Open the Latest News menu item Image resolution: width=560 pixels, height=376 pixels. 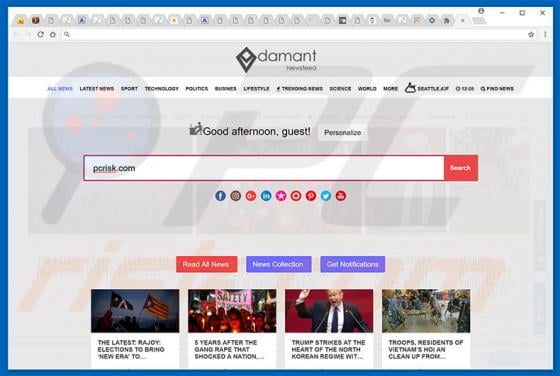point(97,89)
